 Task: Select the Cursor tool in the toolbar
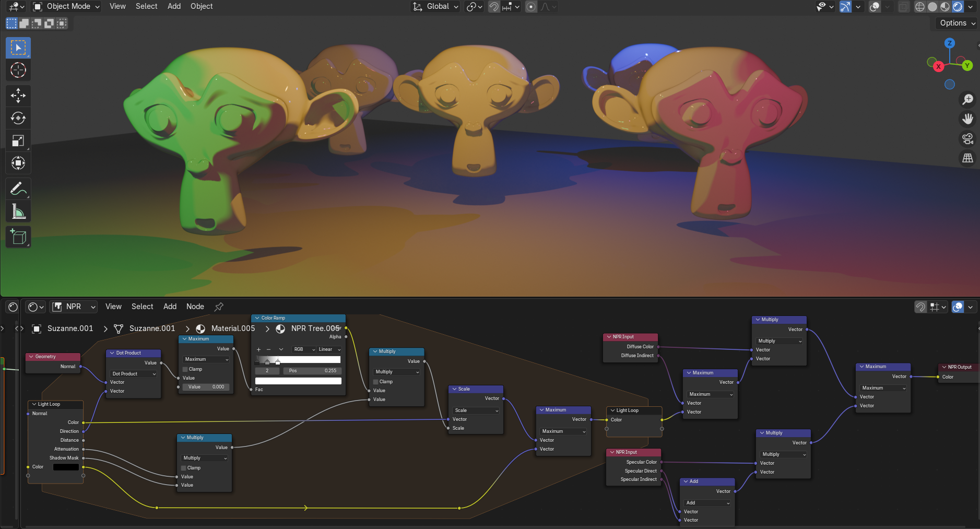18,70
